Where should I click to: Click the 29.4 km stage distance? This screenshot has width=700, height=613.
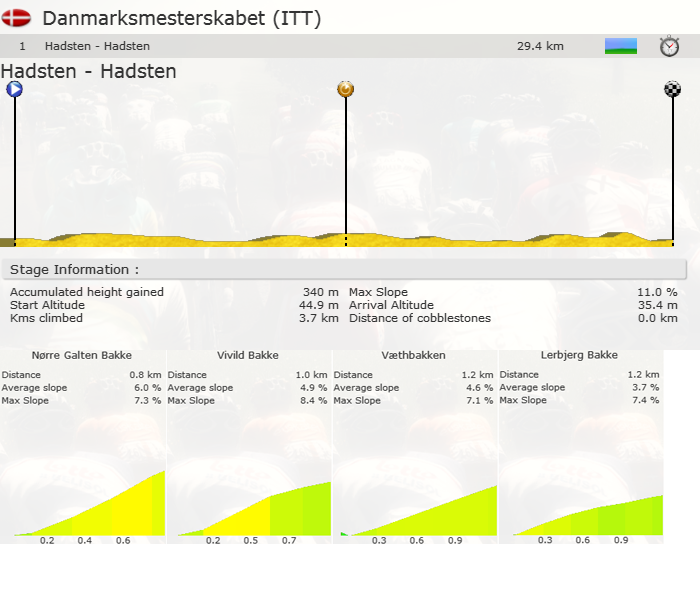540,46
